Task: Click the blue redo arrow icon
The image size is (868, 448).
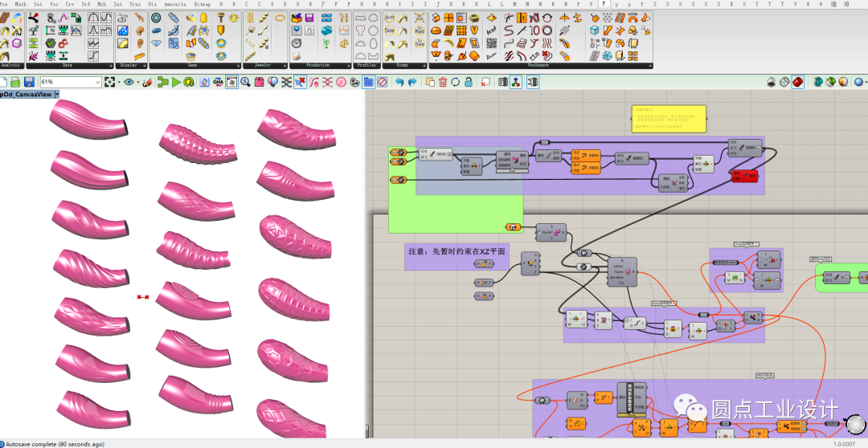Action: click(413, 82)
